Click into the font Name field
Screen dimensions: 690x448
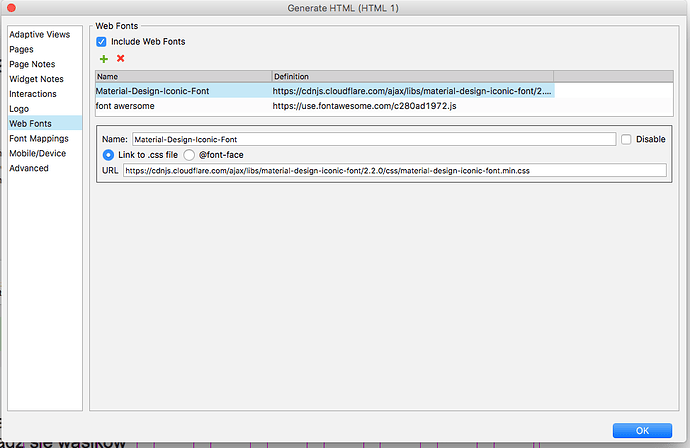pyautogui.click(x=373, y=140)
